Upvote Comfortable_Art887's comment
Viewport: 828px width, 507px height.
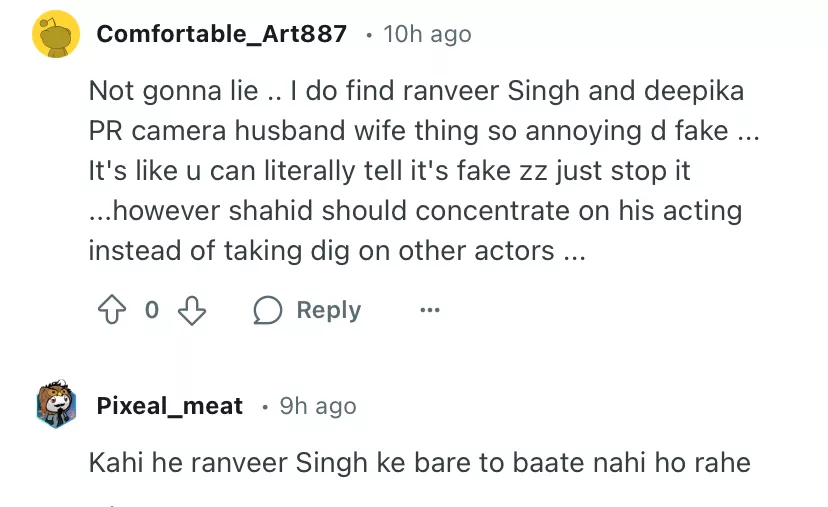pyautogui.click(x=111, y=310)
